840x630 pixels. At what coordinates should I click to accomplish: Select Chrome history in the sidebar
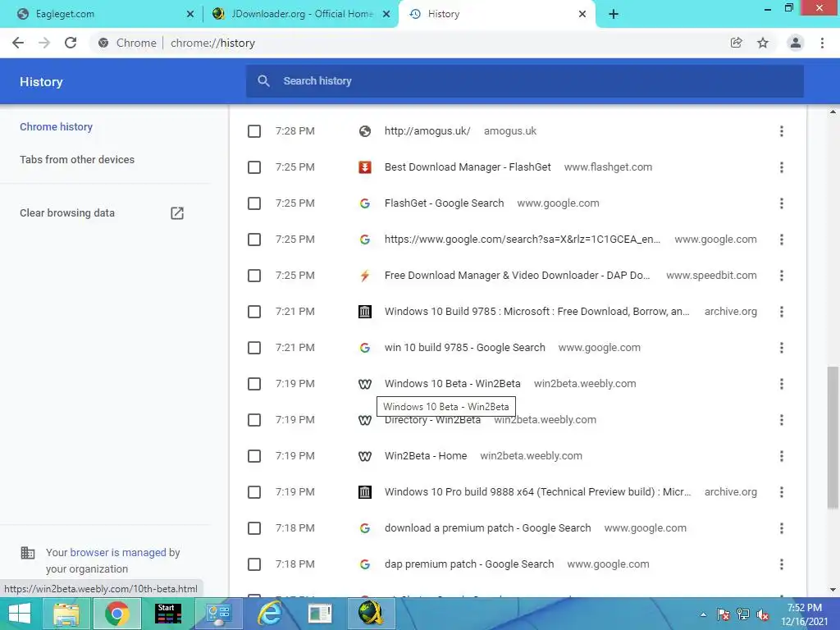point(57,127)
